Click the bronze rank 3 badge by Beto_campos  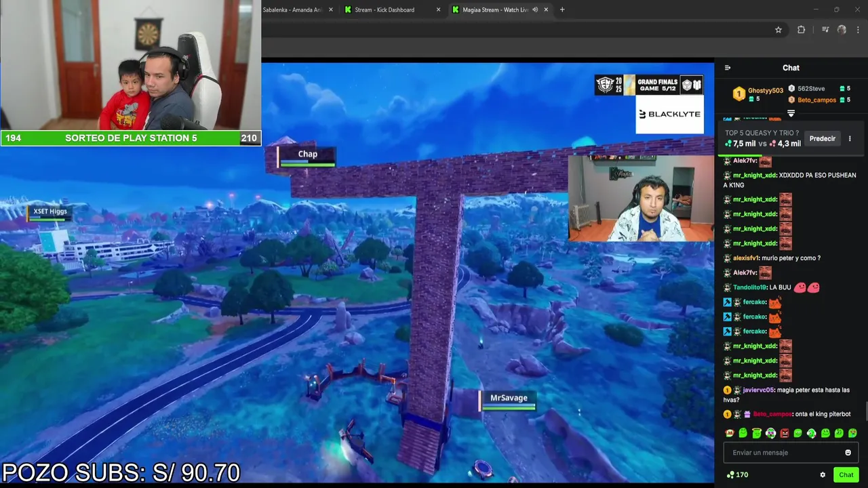791,100
